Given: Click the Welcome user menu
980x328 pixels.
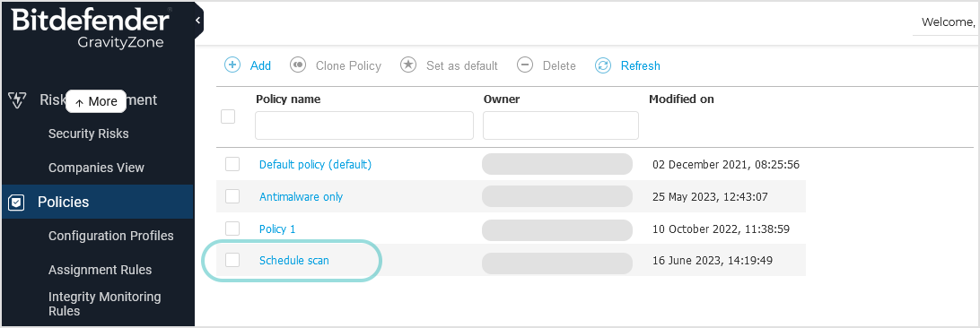Looking at the screenshot, I should click(948, 23).
